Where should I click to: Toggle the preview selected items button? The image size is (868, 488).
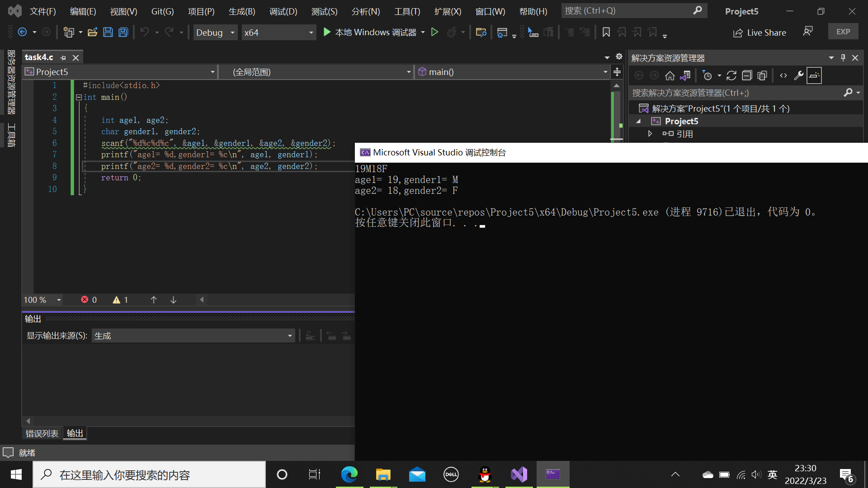[814, 75]
